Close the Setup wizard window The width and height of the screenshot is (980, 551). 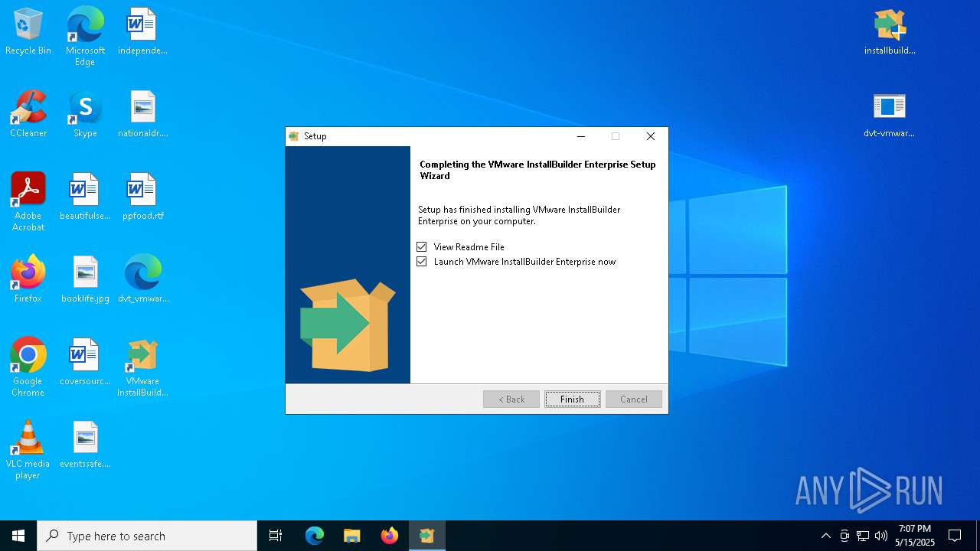pyautogui.click(x=651, y=136)
